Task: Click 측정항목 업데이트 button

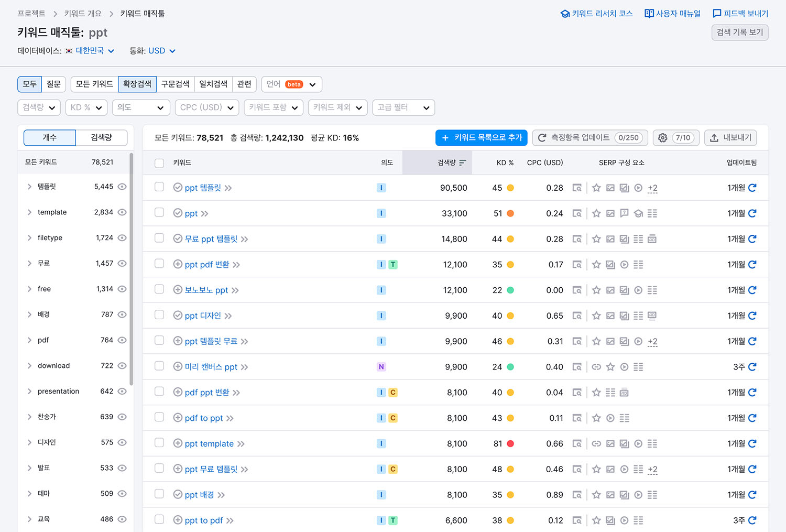Action: (591, 137)
